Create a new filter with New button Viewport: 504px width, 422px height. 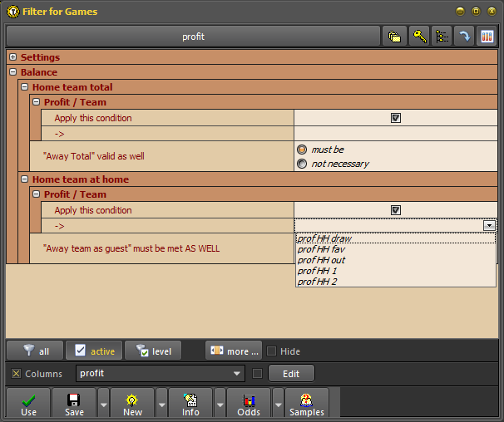pos(132,404)
